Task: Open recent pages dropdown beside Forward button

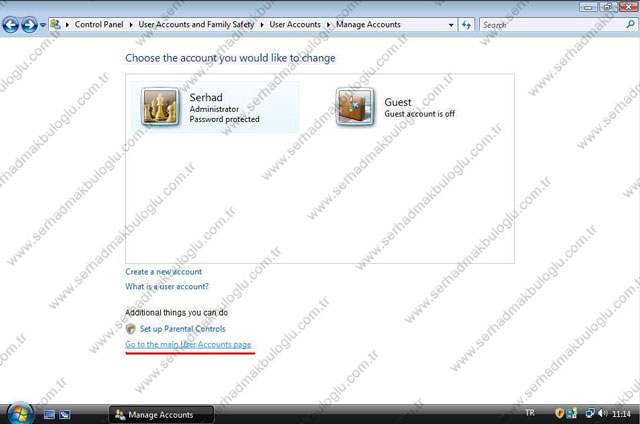Action: [x=43, y=25]
